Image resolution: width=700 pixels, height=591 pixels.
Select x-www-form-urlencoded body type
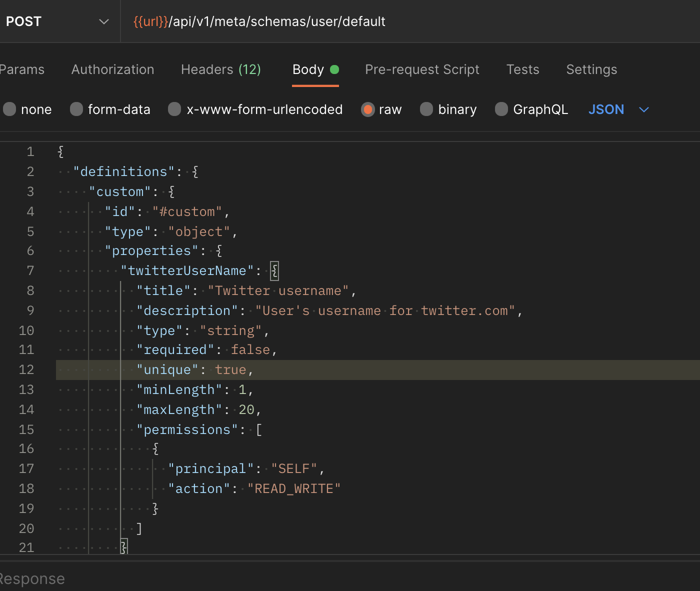tap(175, 109)
